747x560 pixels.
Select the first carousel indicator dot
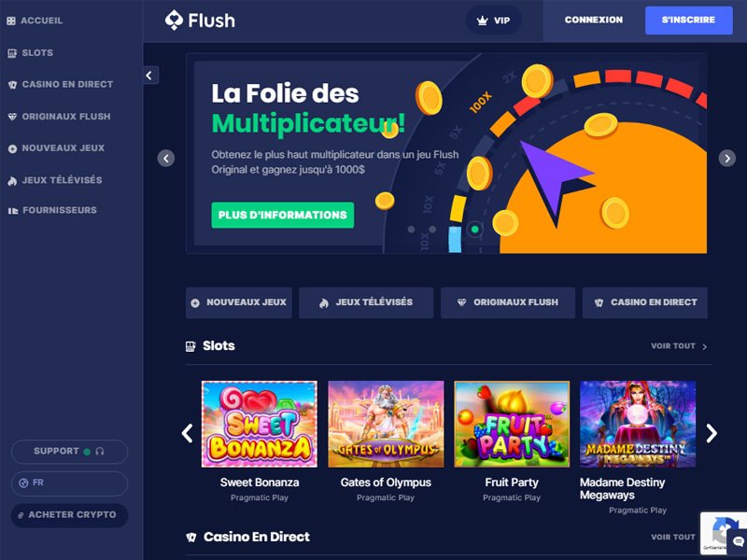pos(411,230)
